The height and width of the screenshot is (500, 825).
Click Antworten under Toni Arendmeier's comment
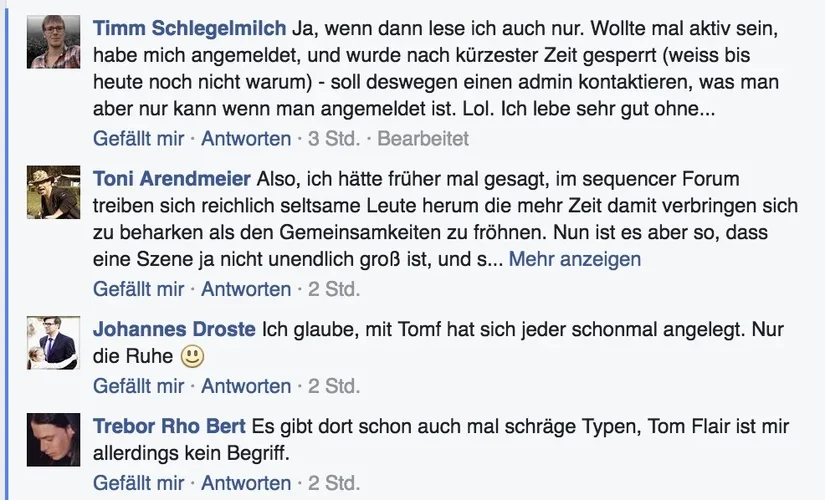(246, 289)
